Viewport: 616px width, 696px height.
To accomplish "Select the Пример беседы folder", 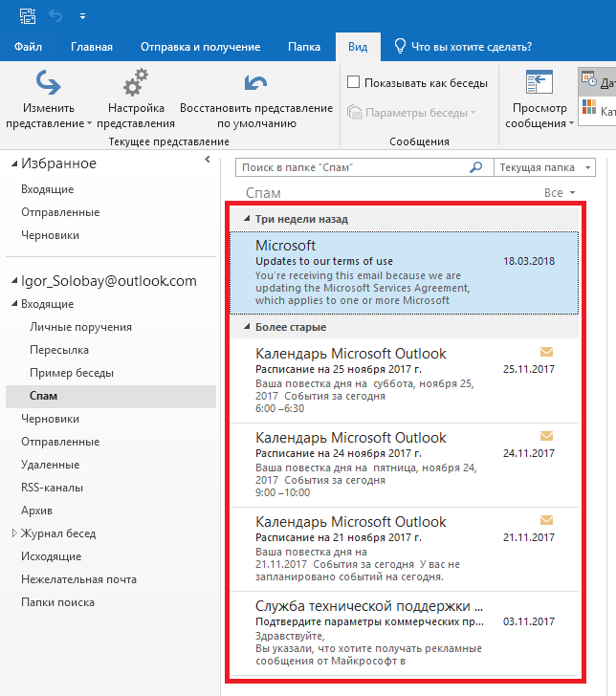I will [x=72, y=373].
